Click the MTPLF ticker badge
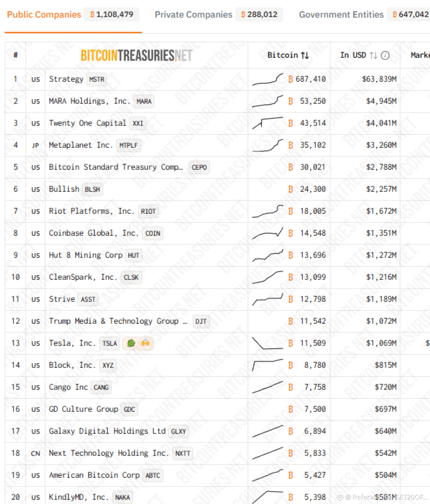This screenshot has height=504, width=430. coord(129,146)
